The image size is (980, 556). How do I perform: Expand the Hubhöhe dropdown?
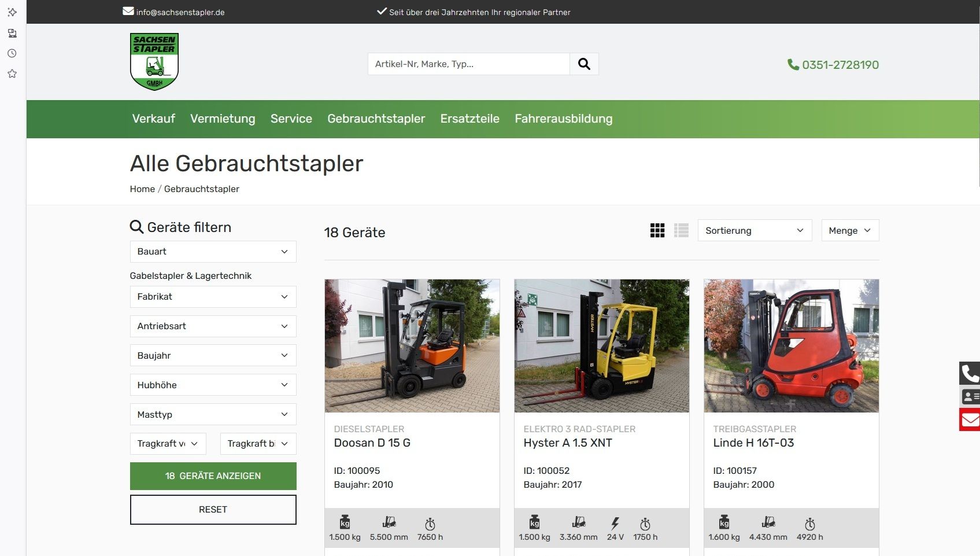[x=213, y=385]
